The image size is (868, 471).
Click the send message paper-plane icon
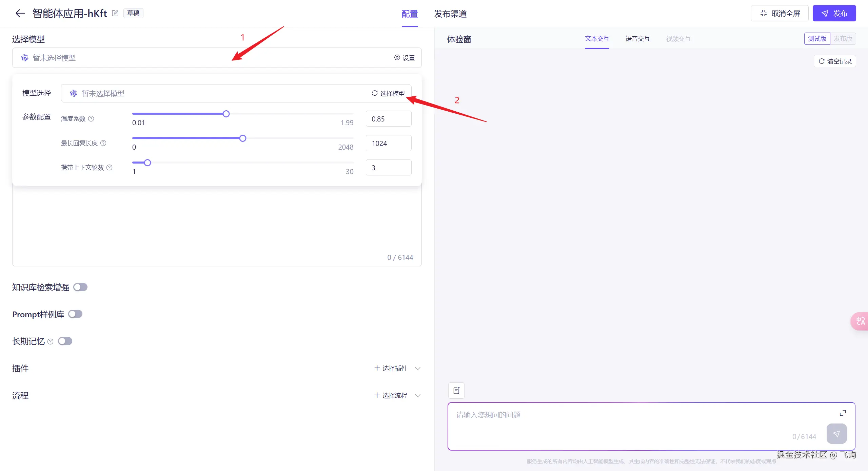[836, 434]
